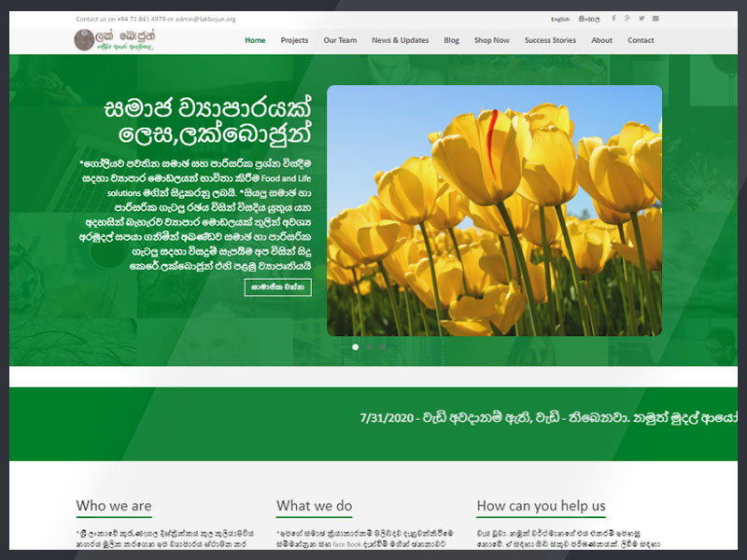Switch language to Sinhala

[588, 19]
